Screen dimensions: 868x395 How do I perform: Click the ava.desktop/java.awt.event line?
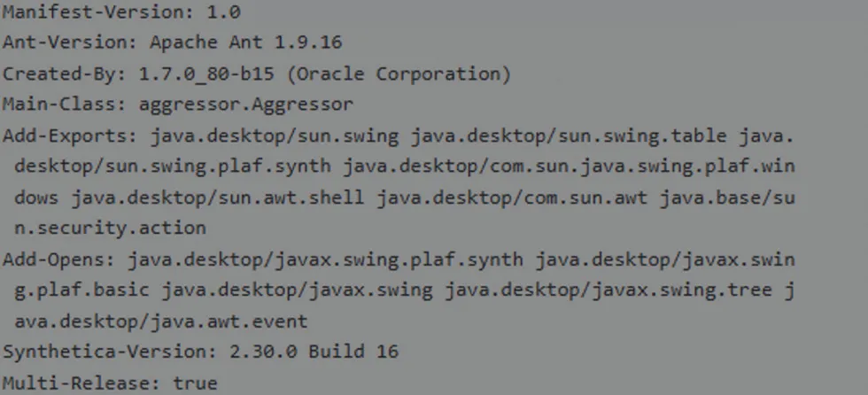[160, 321]
